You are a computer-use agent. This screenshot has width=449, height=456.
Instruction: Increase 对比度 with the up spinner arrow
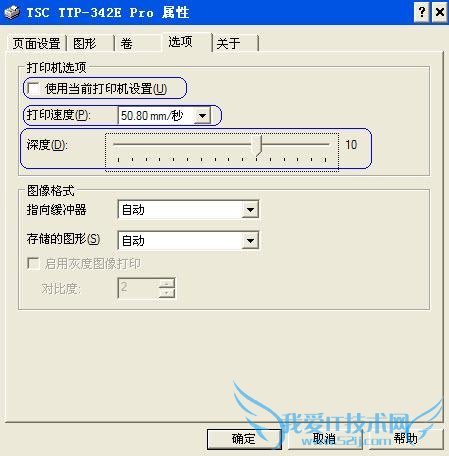coord(167,283)
